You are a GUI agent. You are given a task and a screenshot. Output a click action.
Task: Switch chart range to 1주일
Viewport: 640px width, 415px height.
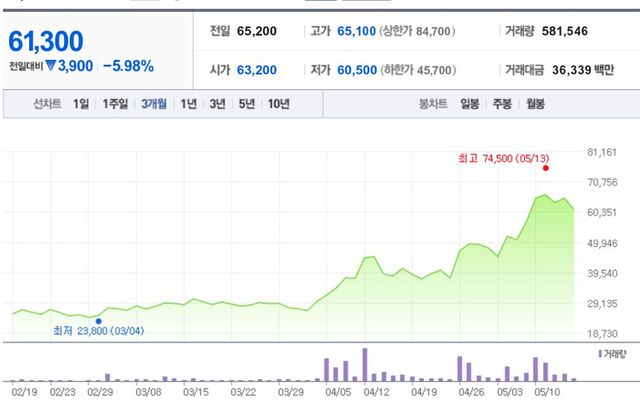click(116, 104)
